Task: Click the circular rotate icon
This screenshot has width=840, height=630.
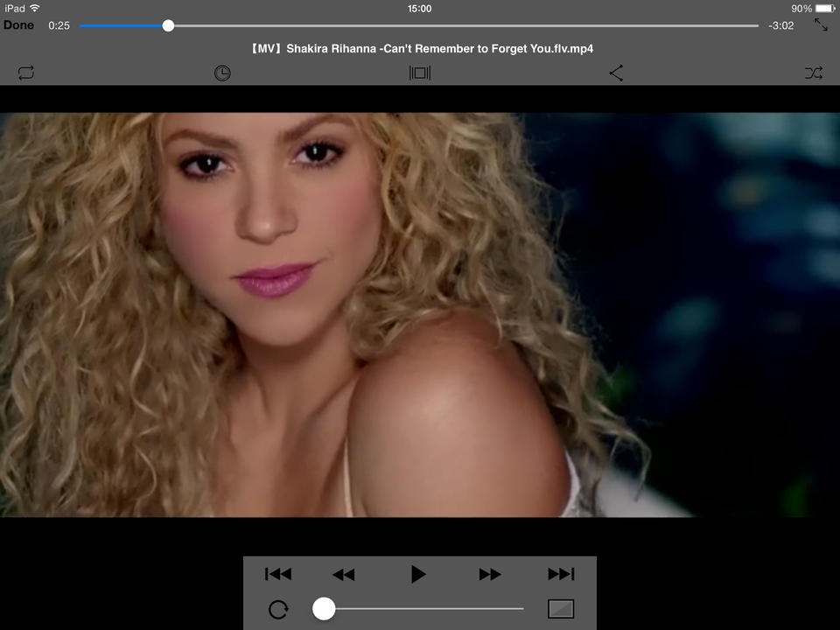Action: pyautogui.click(x=278, y=610)
